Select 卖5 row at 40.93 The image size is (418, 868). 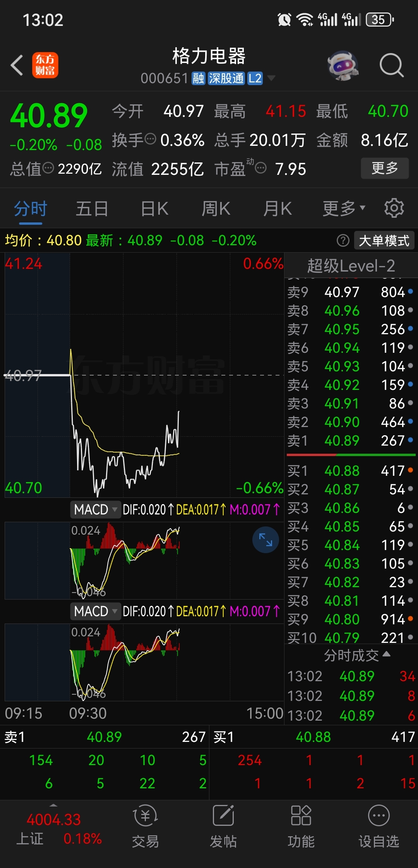coord(351,366)
